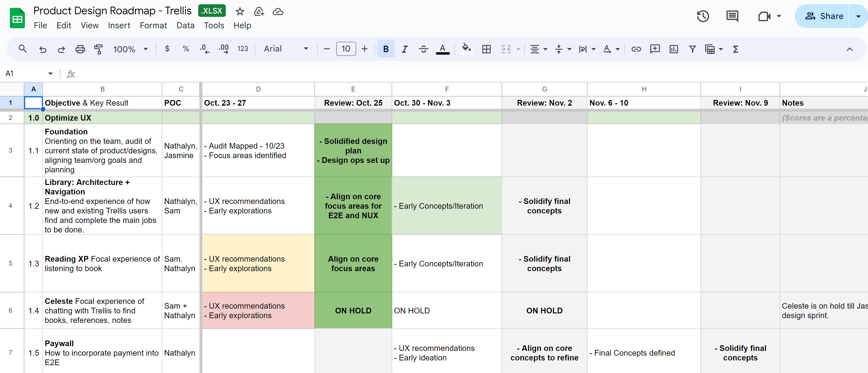Image resolution: width=868 pixels, height=373 pixels.
Task: Toggle bold formatting
Action: point(386,49)
